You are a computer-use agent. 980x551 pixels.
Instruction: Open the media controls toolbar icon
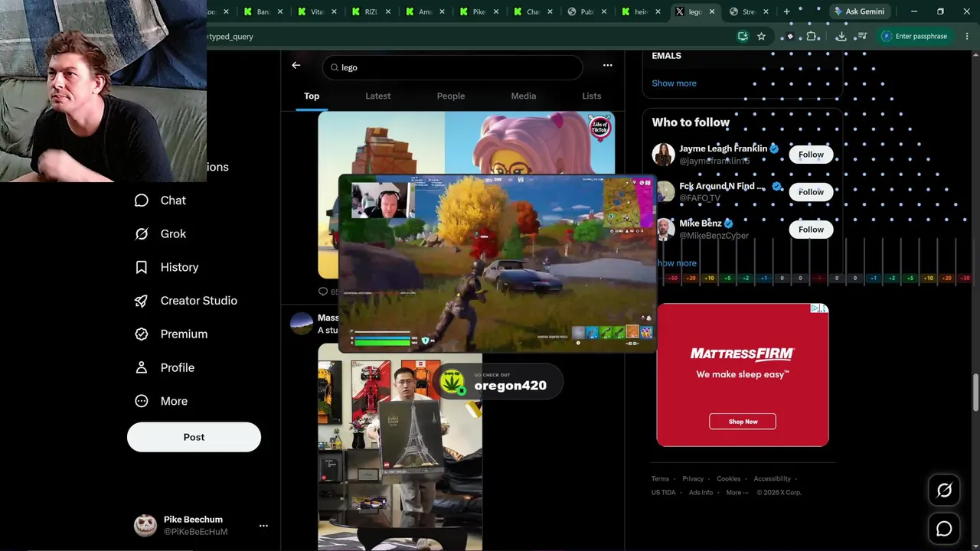tap(862, 36)
